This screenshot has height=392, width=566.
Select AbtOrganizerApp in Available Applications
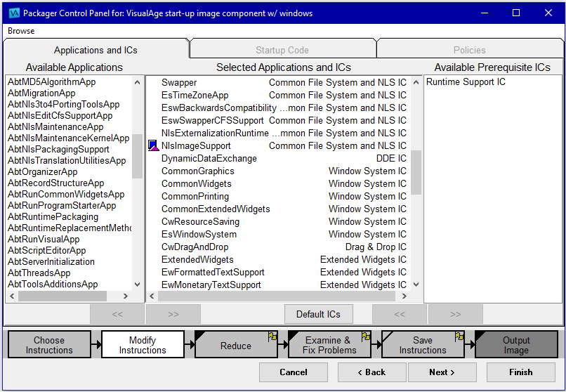(x=43, y=171)
